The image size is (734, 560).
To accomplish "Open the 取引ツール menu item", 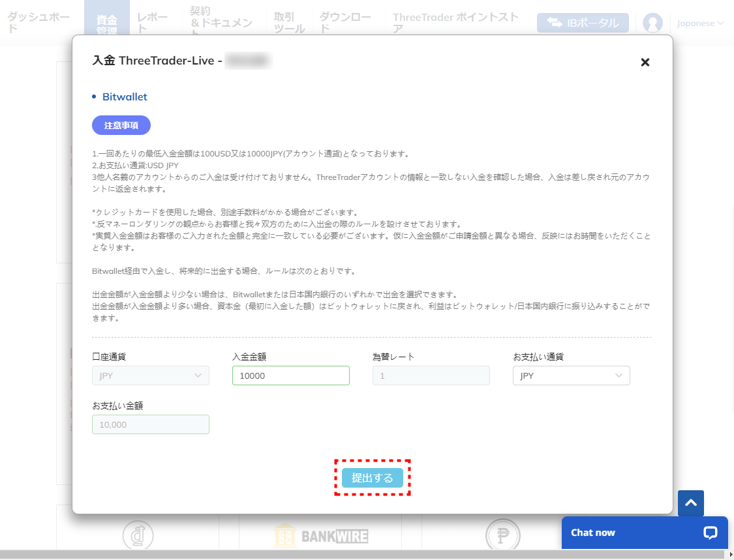I will [x=289, y=22].
